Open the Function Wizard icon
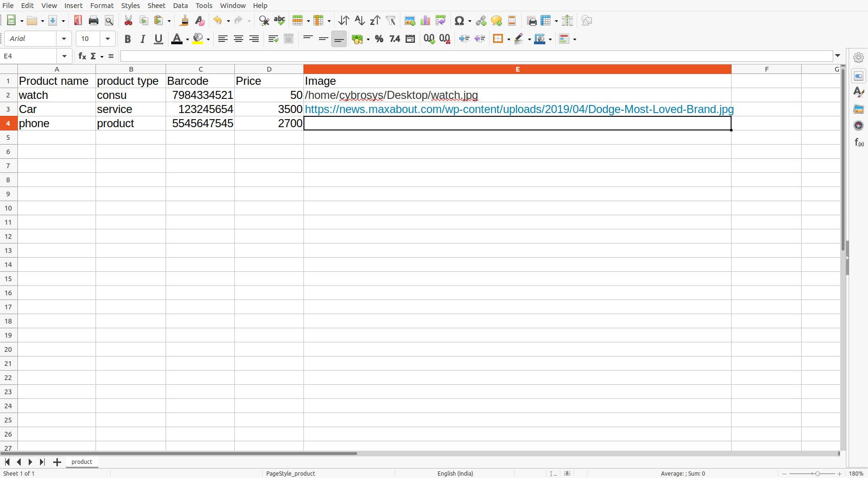This screenshot has width=868, height=478. [x=82, y=57]
